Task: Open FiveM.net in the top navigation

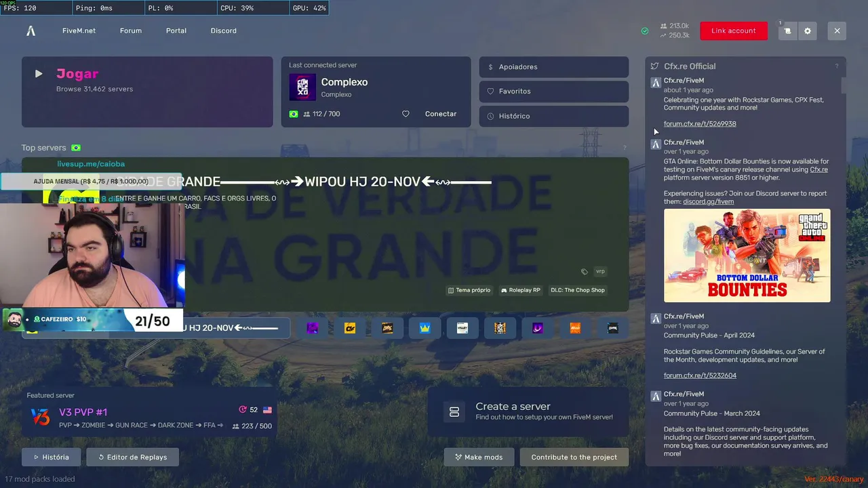Action: tap(79, 30)
